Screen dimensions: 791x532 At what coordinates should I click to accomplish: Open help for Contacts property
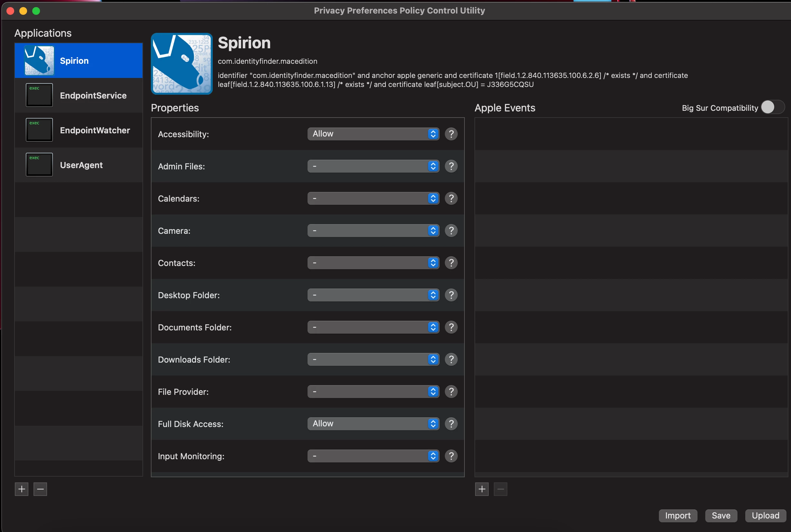[x=451, y=263]
